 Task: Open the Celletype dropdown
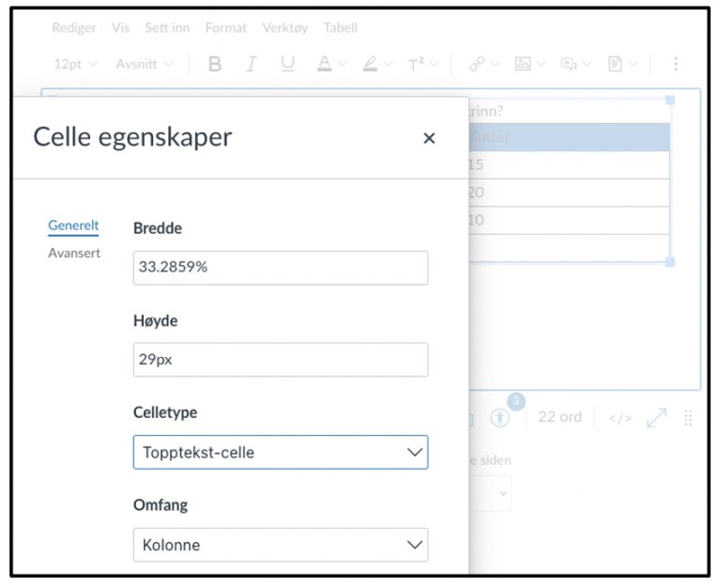(280, 452)
